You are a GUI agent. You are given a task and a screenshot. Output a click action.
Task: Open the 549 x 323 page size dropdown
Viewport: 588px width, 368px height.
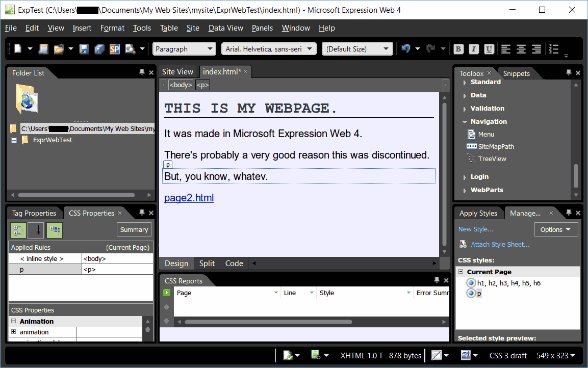click(555, 356)
